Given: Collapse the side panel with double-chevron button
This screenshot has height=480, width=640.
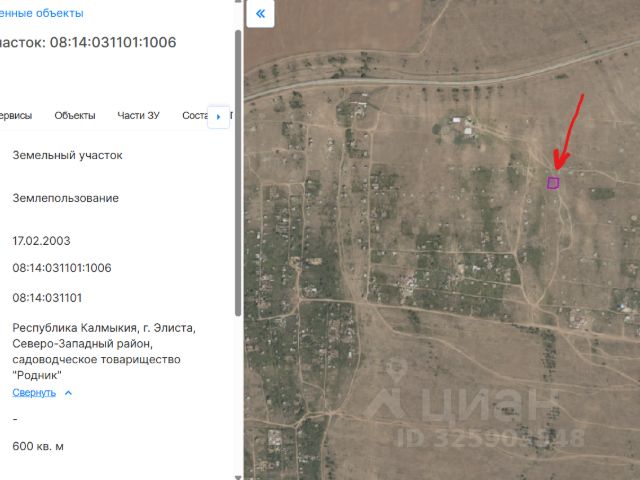Looking at the screenshot, I should click(x=260, y=13).
